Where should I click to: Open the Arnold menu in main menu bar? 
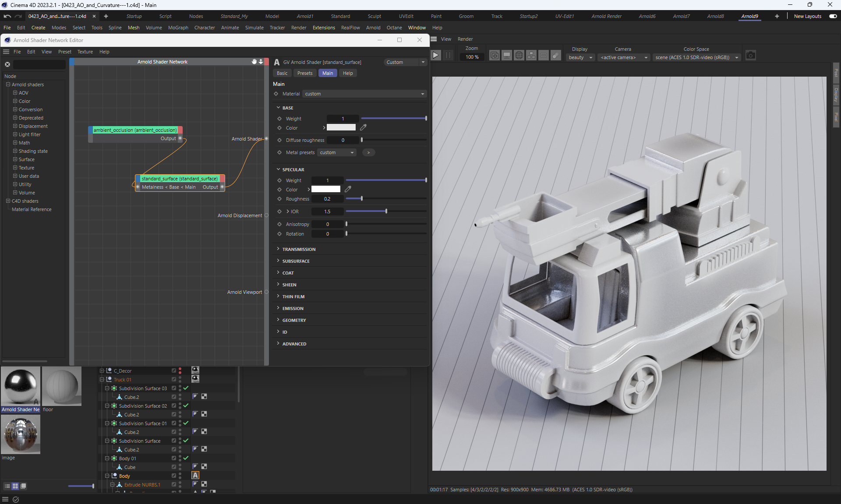(x=373, y=28)
